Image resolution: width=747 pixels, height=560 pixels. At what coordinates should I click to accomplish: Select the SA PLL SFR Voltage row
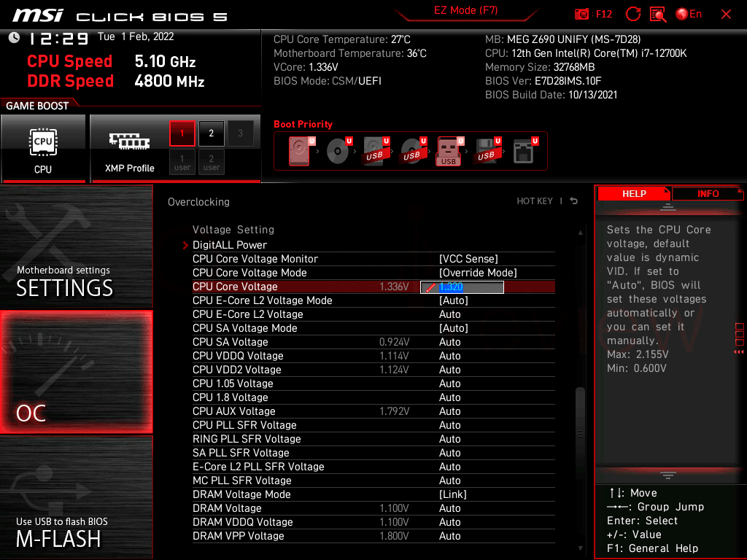[373, 452]
